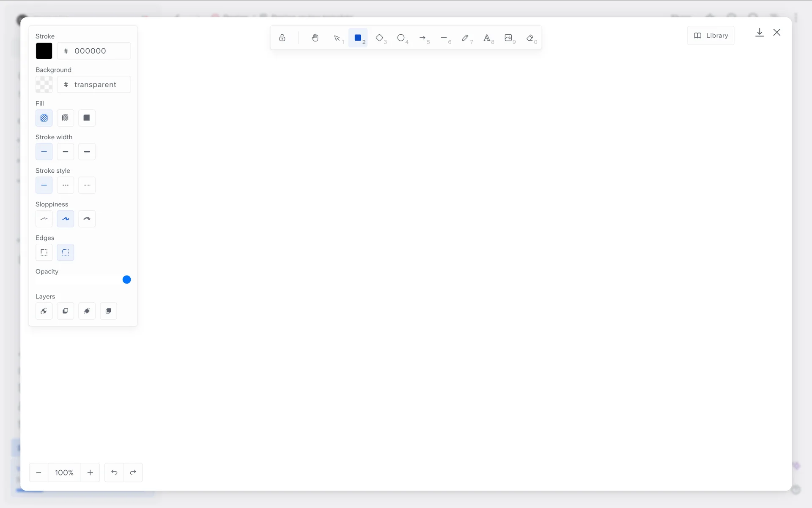Select the Eraser tool
Screen dimensions: 812x508
(530, 38)
